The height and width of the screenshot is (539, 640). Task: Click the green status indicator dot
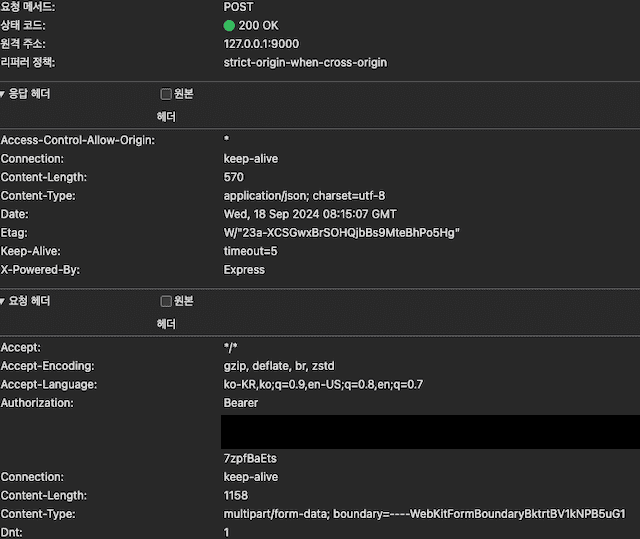(229, 25)
